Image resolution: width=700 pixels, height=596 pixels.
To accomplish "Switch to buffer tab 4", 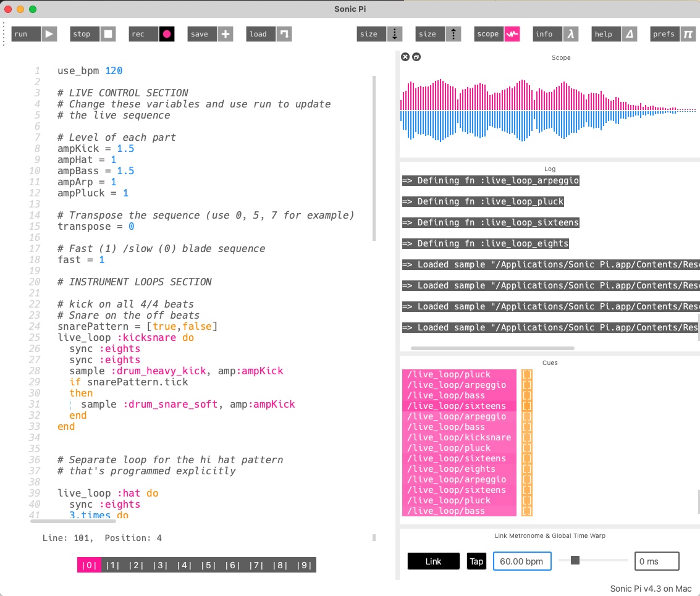I will 185,565.
